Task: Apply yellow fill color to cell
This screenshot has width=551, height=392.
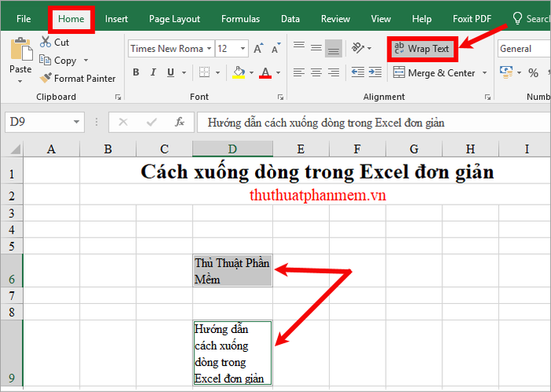Action: tap(239, 72)
